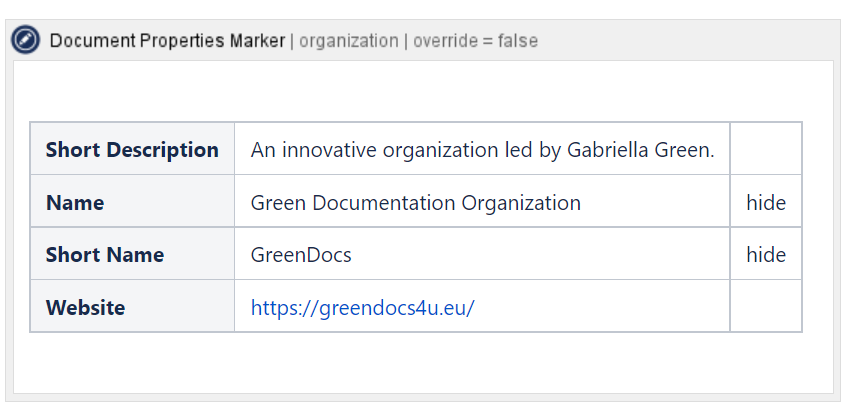This screenshot has height=419, width=852.
Task: Select the Document Properties Marker title text
Action: click(166, 41)
